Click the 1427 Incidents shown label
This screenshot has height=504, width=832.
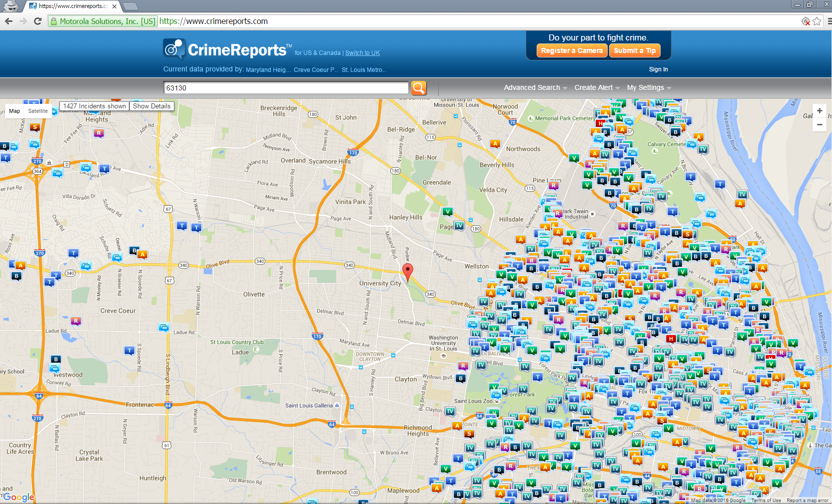[94, 106]
